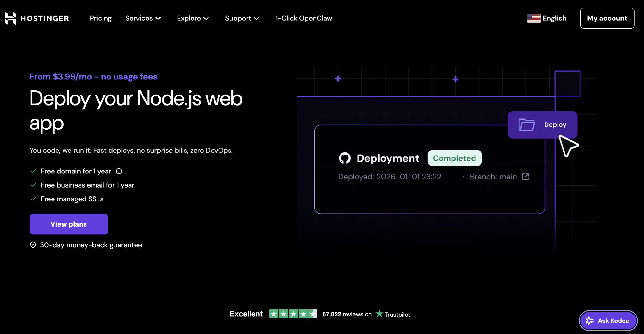Open My account

[607, 18]
